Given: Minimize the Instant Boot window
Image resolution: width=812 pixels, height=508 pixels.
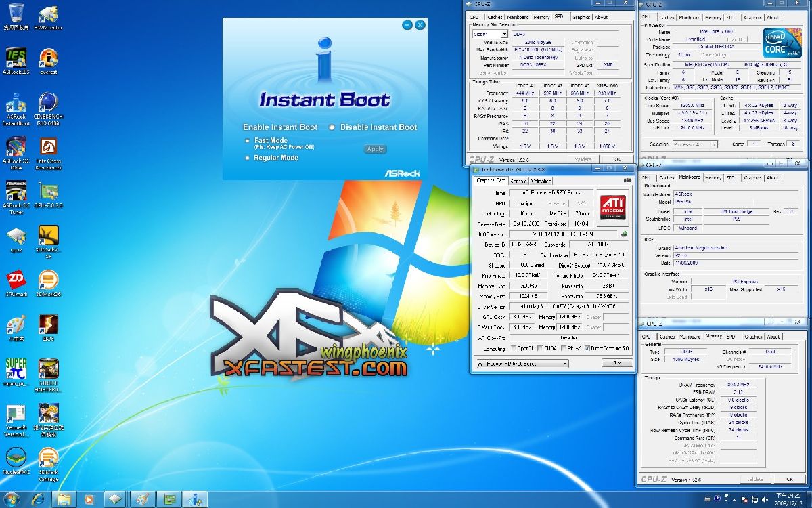Looking at the screenshot, I should tap(407, 25).
